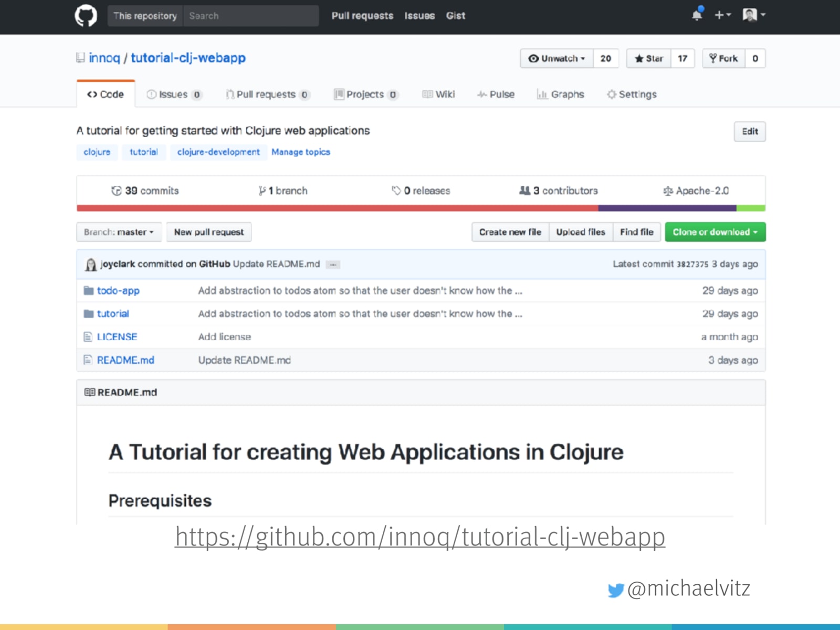The image size is (840, 630).
Task: Click Find file button
Action: point(637,232)
